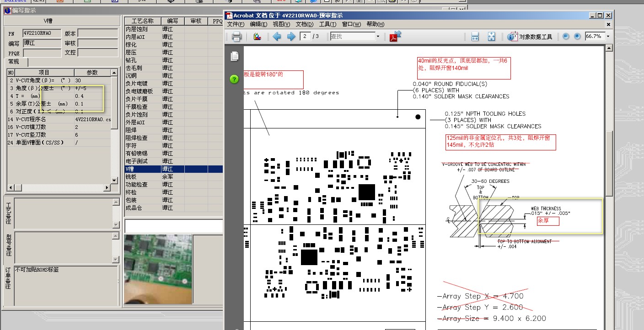Screen dimensions: 644x330
Task: Click the V-CUT程序名 row
Action: (x=59, y=119)
